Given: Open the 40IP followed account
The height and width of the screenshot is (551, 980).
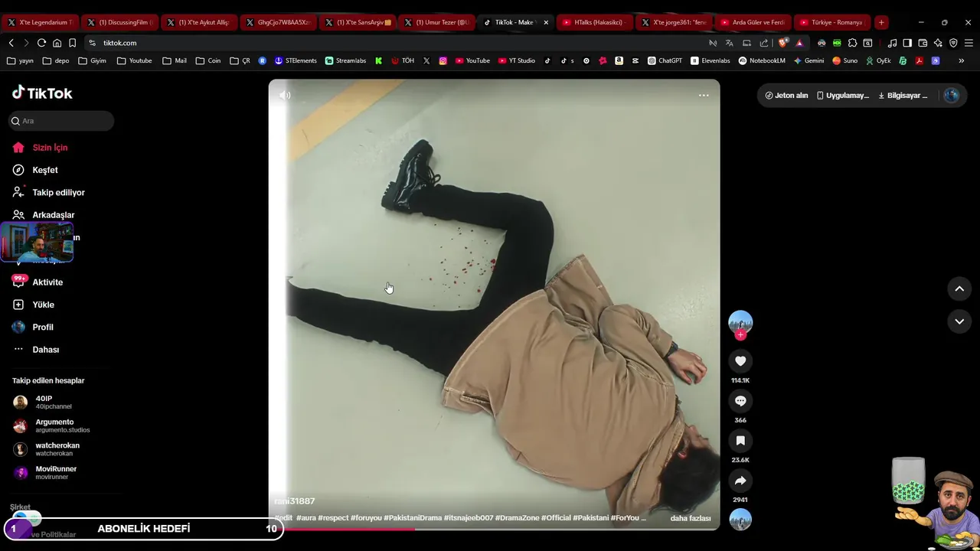Looking at the screenshot, I should click(x=44, y=403).
